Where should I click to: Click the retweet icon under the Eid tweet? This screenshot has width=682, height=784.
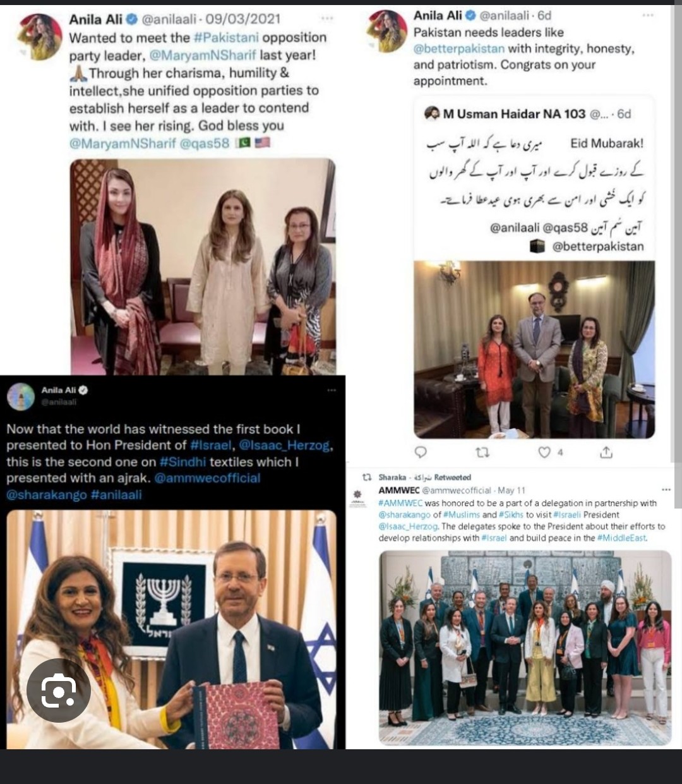click(482, 452)
